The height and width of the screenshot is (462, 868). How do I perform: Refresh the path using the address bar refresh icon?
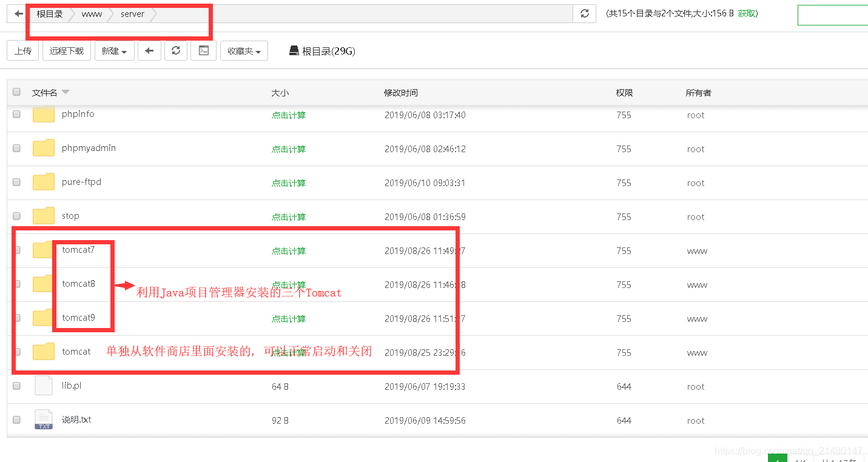(x=585, y=14)
